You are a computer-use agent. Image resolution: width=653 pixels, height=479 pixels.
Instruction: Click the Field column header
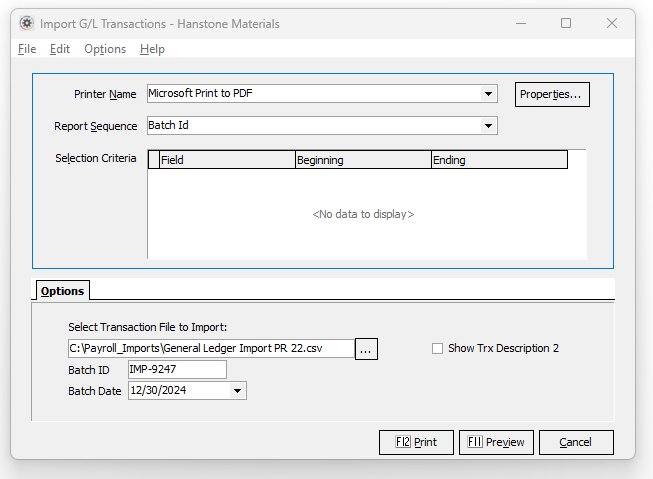click(x=227, y=160)
